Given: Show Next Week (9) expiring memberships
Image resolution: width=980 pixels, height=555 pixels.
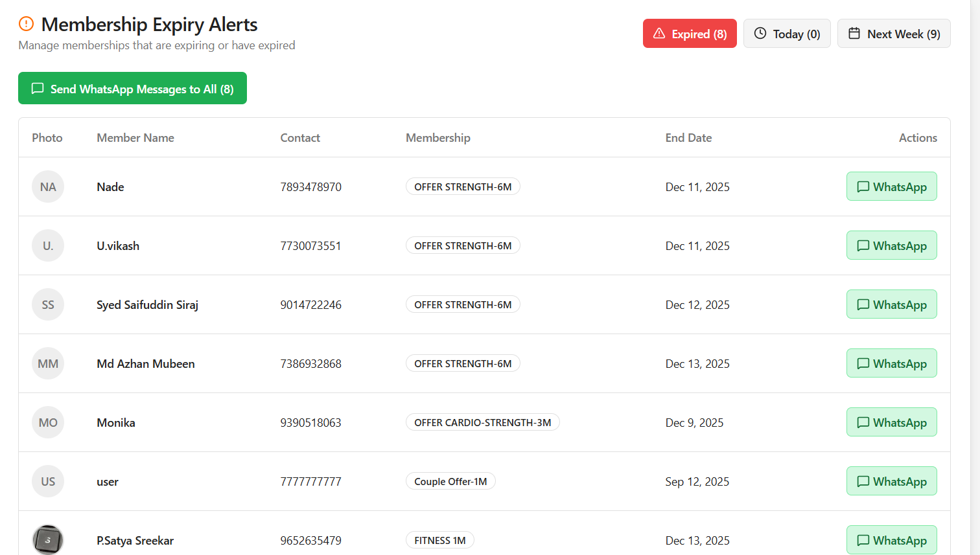Looking at the screenshot, I should (894, 34).
